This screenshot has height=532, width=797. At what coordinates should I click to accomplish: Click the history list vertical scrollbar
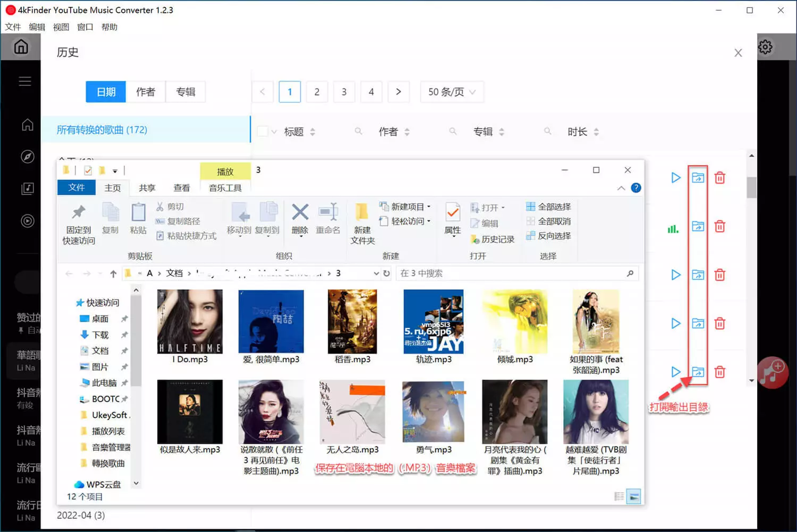(751, 187)
